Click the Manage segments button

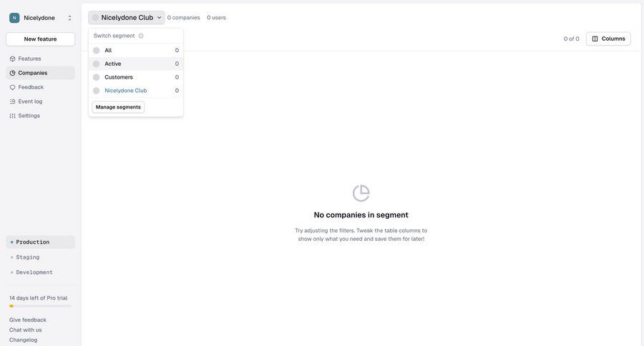pyautogui.click(x=118, y=107)
